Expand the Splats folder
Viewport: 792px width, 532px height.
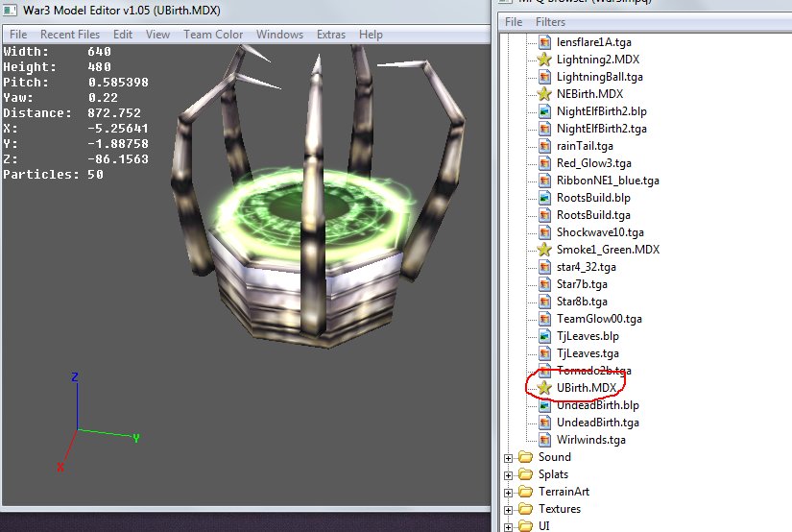(x=508, y=475)
